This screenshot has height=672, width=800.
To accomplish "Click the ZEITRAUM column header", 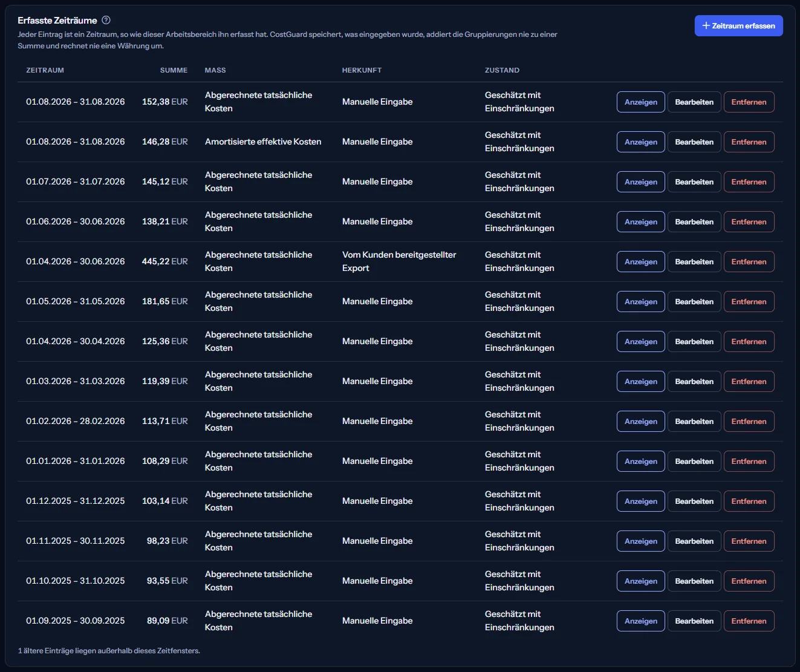I will tap(45, 70).
